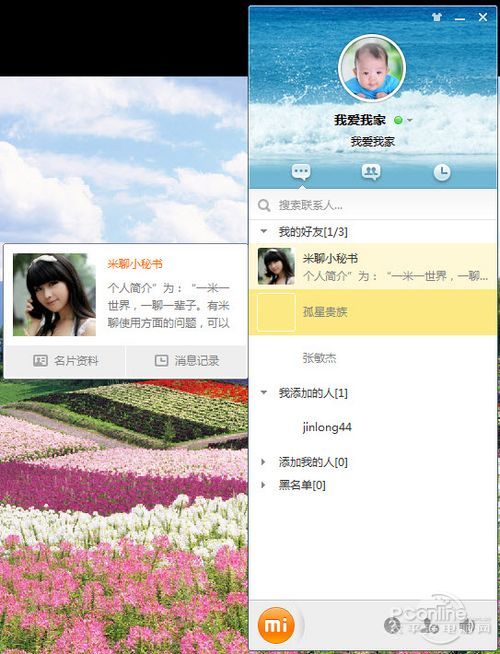Open the help question mark icon
Screen dimensions: 500x654
(x=392, y=625)
